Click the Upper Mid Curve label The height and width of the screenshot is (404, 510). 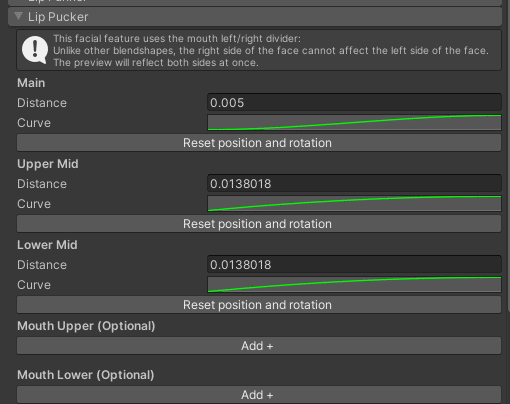[34, 204]
